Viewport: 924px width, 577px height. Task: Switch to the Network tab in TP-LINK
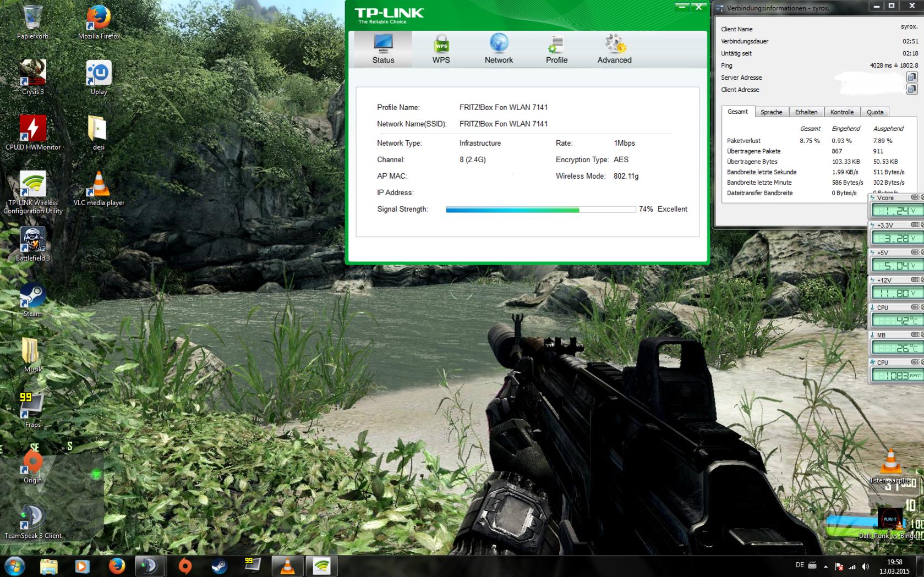[x=499, y=49]
